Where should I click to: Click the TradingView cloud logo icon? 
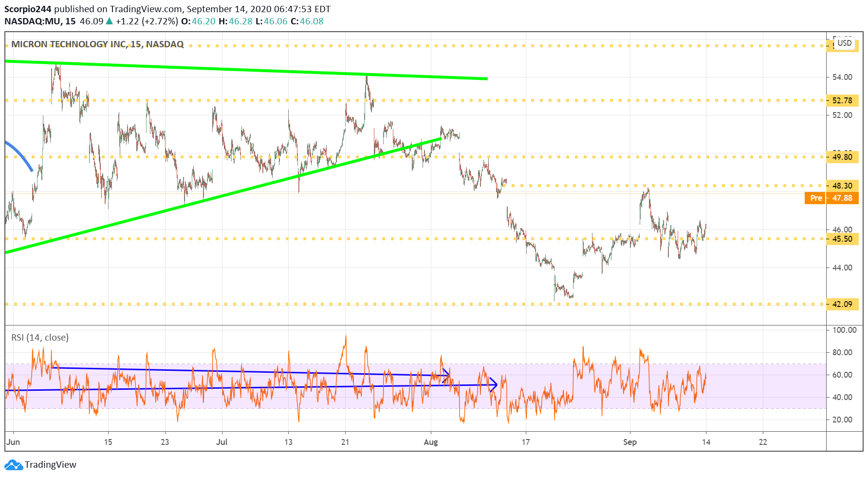(13, 465)
